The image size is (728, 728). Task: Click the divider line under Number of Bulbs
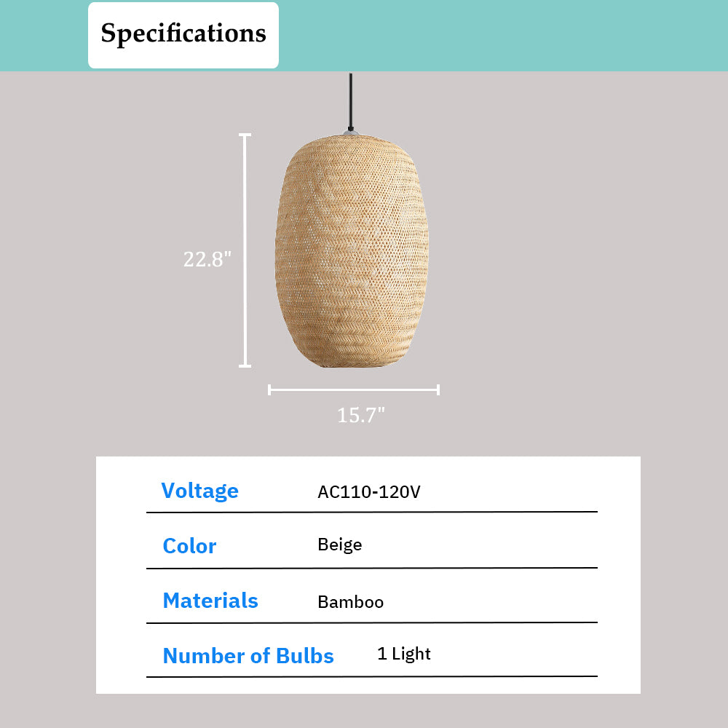coord(371,677)
